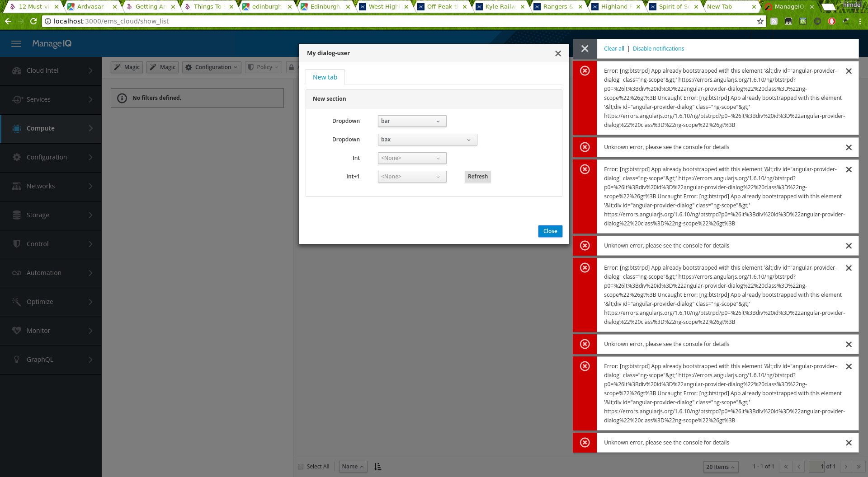Open Cloud Intel sidebar menu
868x477 pixels.
[x=51, y=71]
